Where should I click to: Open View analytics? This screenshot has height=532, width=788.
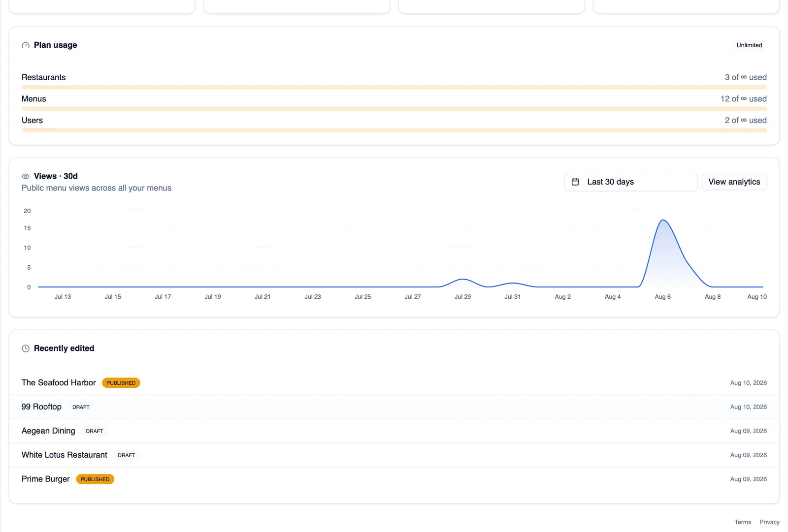click(x=734, y=182)
